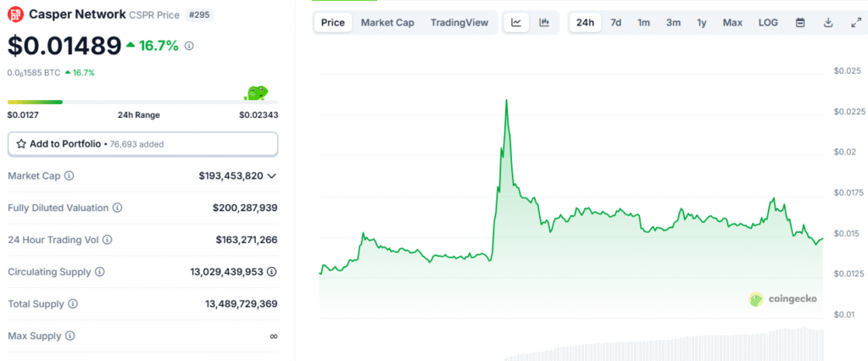
Task: Show Fully Diluted Valuation info icon
Action: pos(117,208)
